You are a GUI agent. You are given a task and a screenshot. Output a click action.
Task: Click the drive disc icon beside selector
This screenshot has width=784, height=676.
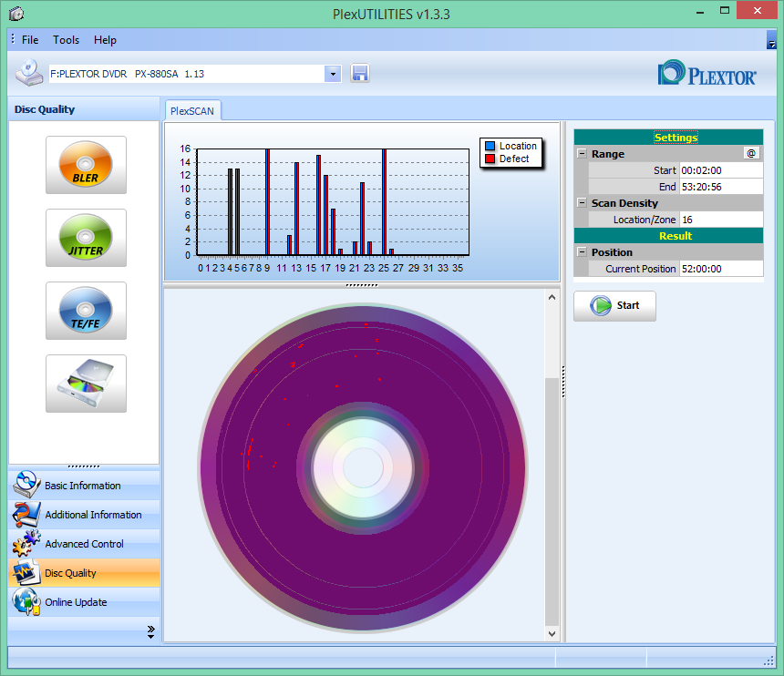pos(29,73)
